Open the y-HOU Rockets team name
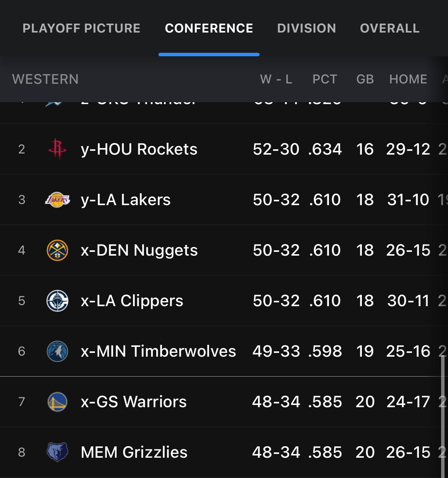Image resolution: width=448 pixels, height=478 pixels. 139,149
